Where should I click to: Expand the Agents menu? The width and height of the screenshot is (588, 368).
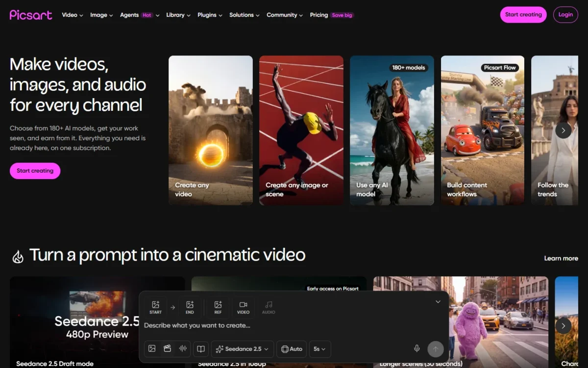140,15
